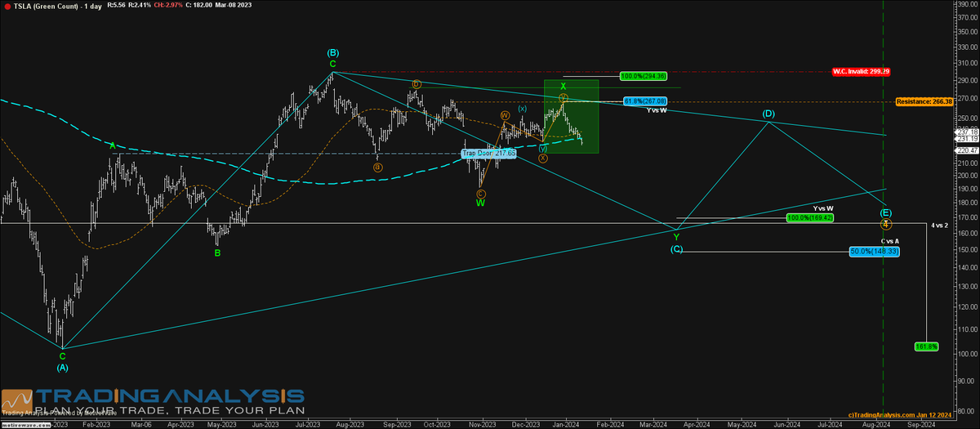Select the 161.8% extension label
The width and height of the screenshot is (980, 429).
click(926, 346)
